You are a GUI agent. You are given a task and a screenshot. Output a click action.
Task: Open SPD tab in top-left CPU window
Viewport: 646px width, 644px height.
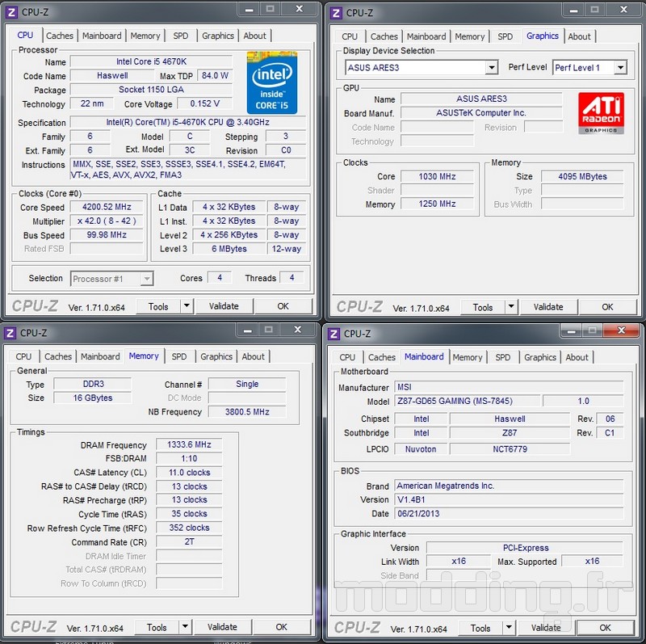click(x=180, y=36)
